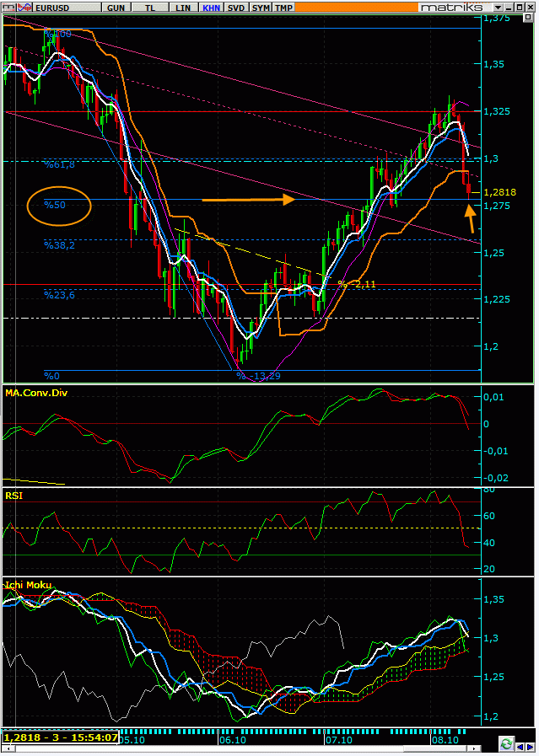Image resolution: width=539 pixels, height=756 pixels.
Task: Click the SVD toolbar button
Action: click(x=238, y=7)
